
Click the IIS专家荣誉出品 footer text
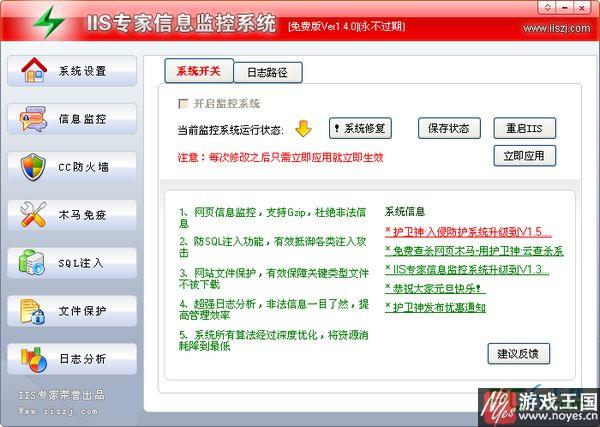[62, 395]
